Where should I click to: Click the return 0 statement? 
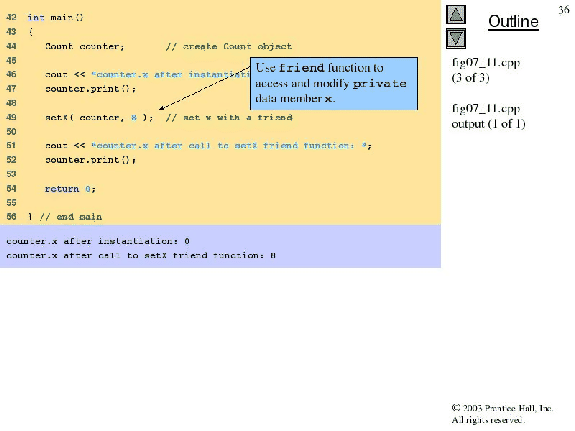pyautogui.click(x=70, y=189)
